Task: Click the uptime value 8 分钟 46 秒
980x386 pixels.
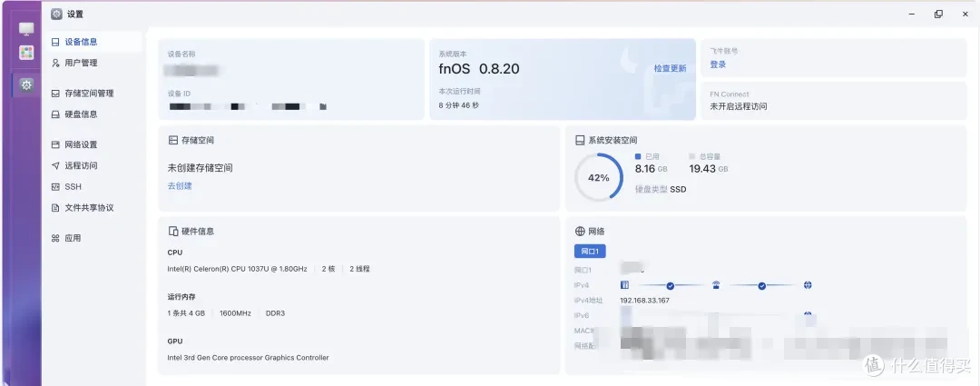Action: pyautogui.click(x=459, y=105)
